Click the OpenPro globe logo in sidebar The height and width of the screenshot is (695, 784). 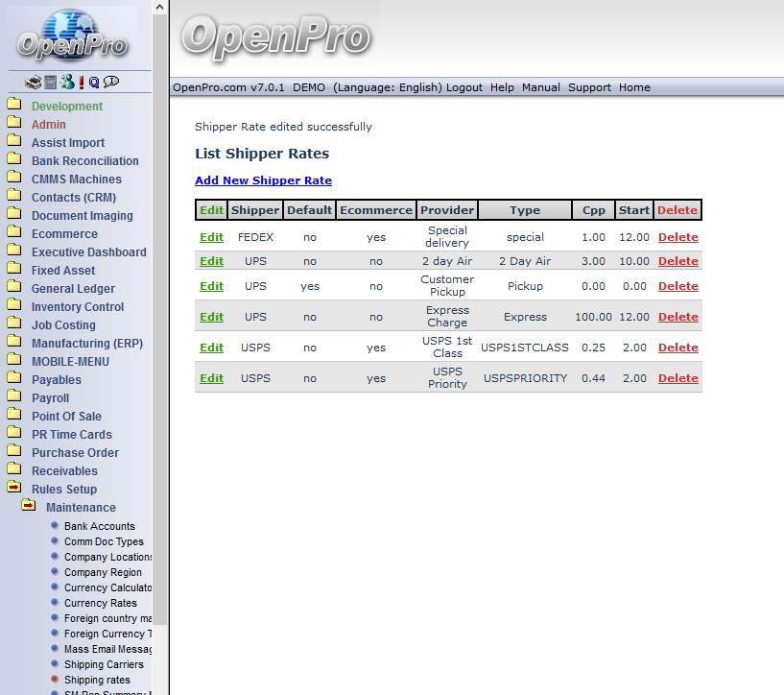pyautogui.click(x=76, y=35)
